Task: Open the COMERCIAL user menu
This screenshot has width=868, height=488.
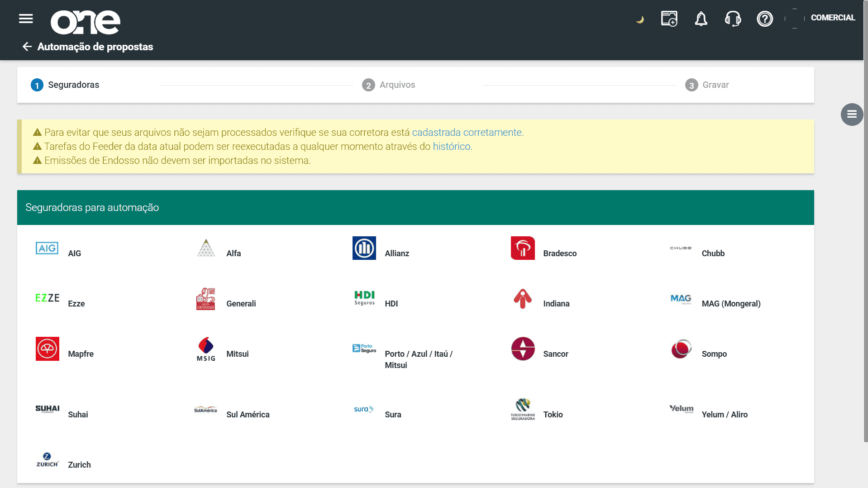Action: pyautogui.click(x=833, y=18)
